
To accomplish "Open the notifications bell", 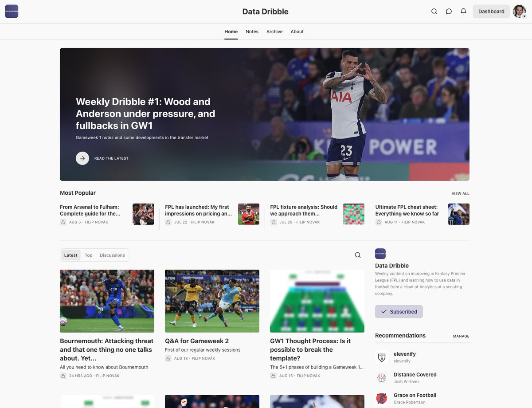I will pyautogui.click(x=463, y=12).
